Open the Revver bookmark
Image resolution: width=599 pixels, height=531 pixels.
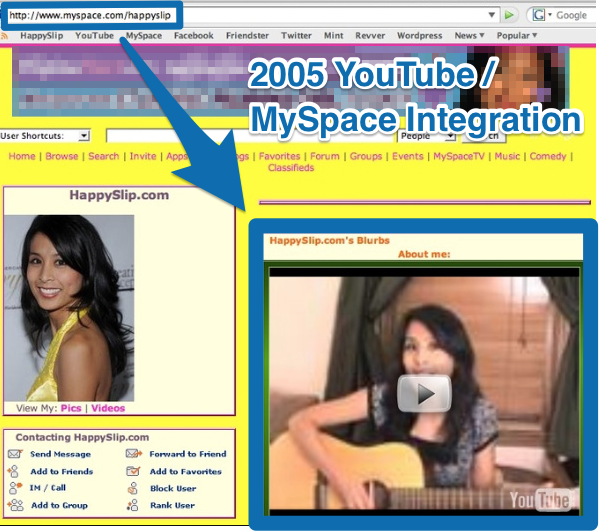point(370,36)
